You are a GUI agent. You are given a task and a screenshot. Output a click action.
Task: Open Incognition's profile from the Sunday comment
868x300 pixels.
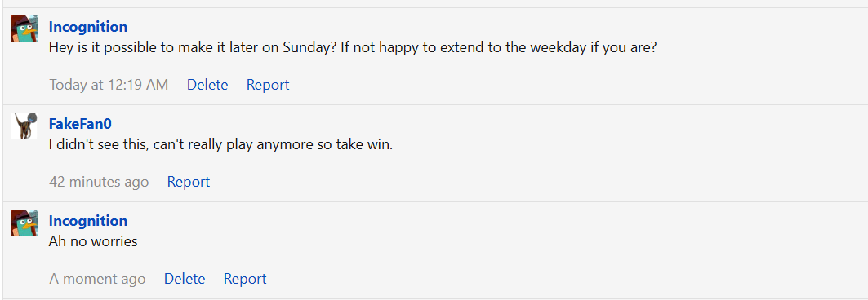pyautogui.click(x=88, y=27)
